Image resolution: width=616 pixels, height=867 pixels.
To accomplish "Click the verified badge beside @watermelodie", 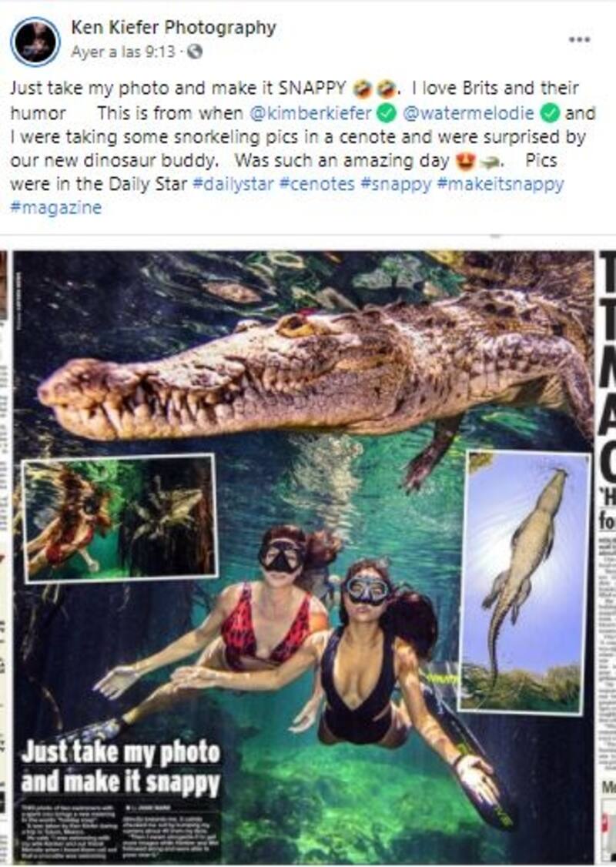I will coord(550,113).
